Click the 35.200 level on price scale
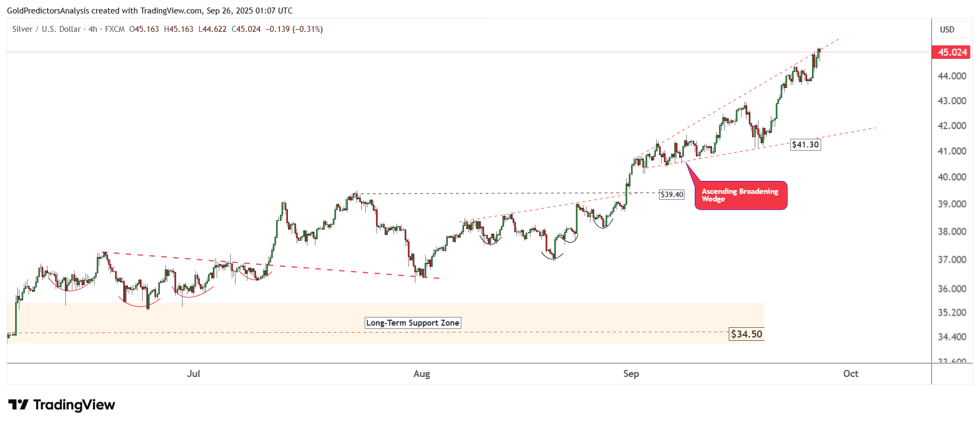The height and width of the screenshot is (425, 980). coord(952,313)
